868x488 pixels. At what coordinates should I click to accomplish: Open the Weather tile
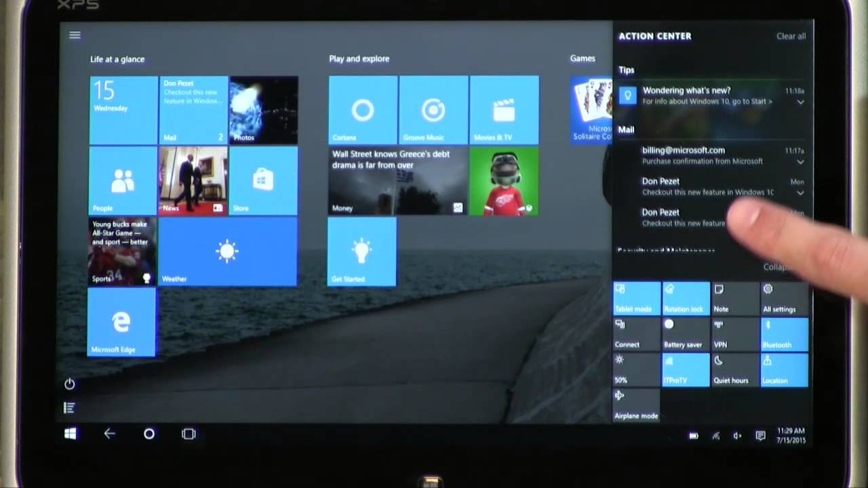click(x=227, y=251)
